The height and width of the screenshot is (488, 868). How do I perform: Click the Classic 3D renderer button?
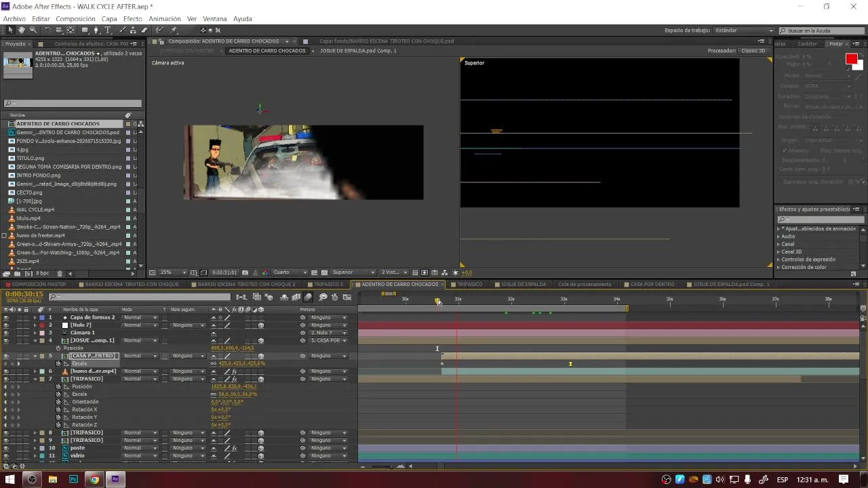(x=753, y=51)
